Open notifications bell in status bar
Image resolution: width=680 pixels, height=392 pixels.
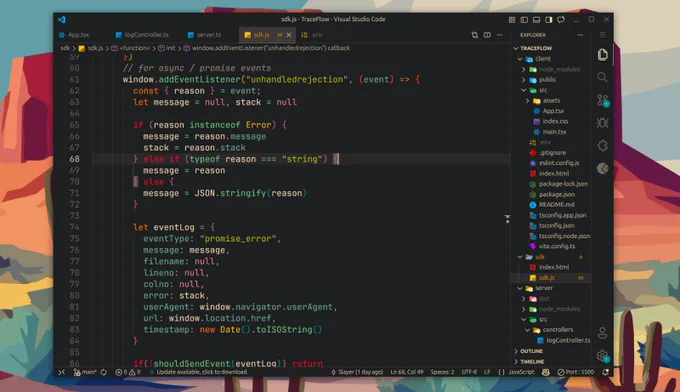point(605,372)
